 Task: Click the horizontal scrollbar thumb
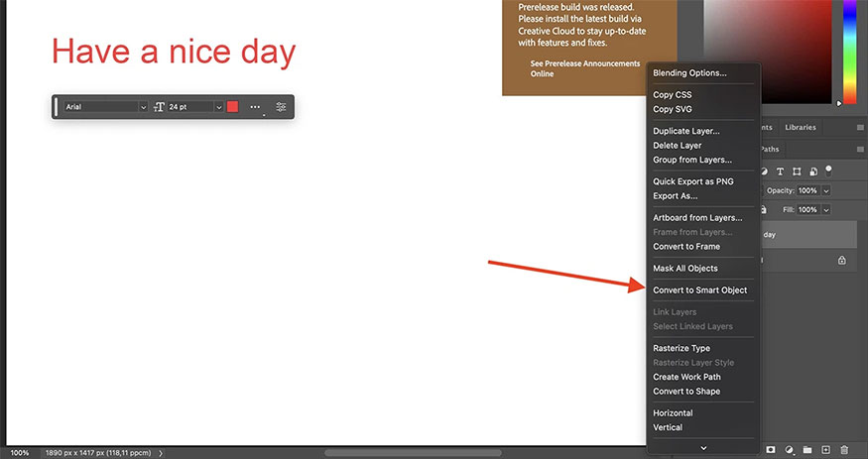pyautogui.click(x=414, y=453)
